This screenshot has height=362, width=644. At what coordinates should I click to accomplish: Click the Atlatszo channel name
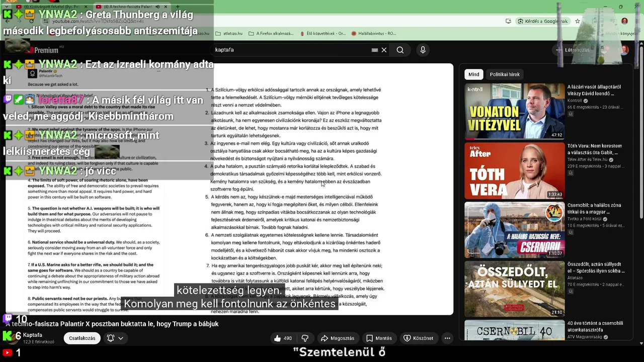575,278
